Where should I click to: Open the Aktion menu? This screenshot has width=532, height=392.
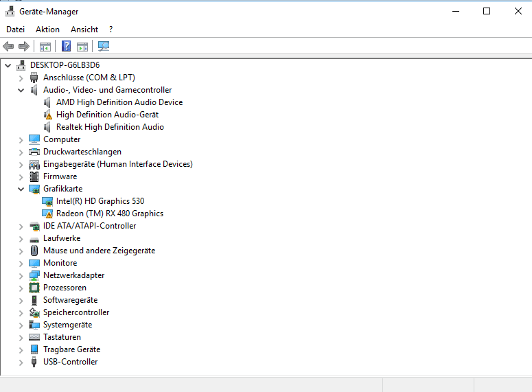(x=47, y=30)
